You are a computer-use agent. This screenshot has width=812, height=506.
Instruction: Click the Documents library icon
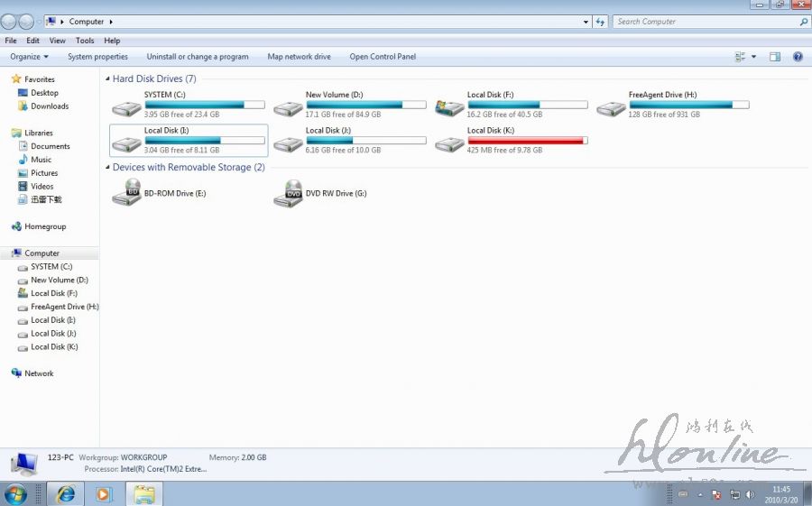click(23, 146)
